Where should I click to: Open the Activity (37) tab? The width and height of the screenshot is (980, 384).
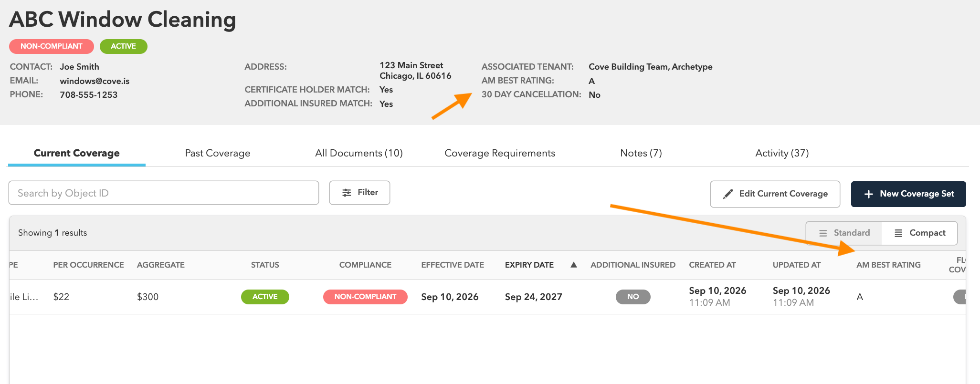coord(782,153)
